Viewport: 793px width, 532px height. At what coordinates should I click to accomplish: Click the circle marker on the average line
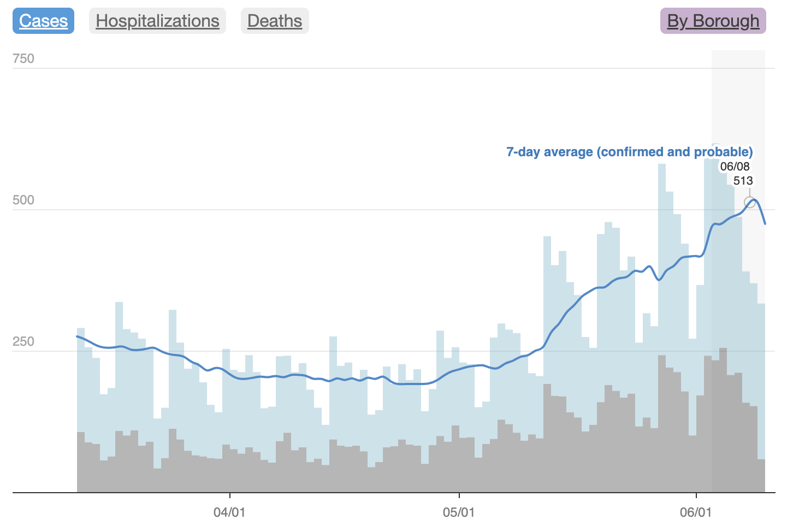750,203
